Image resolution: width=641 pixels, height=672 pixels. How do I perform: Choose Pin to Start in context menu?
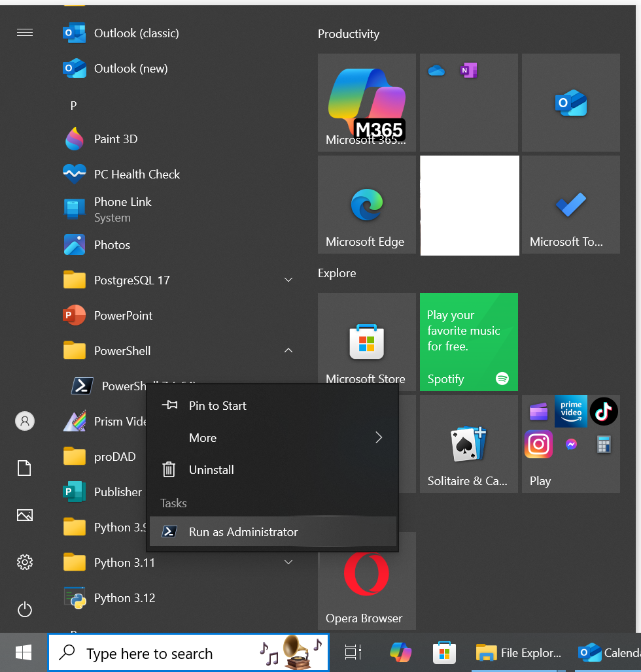tap(273, 406)
